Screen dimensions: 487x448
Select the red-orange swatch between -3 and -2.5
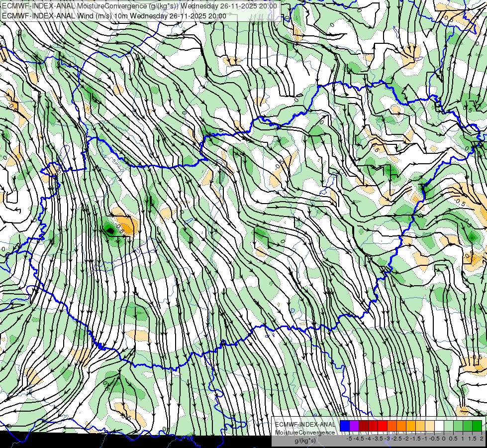point(392,426)
